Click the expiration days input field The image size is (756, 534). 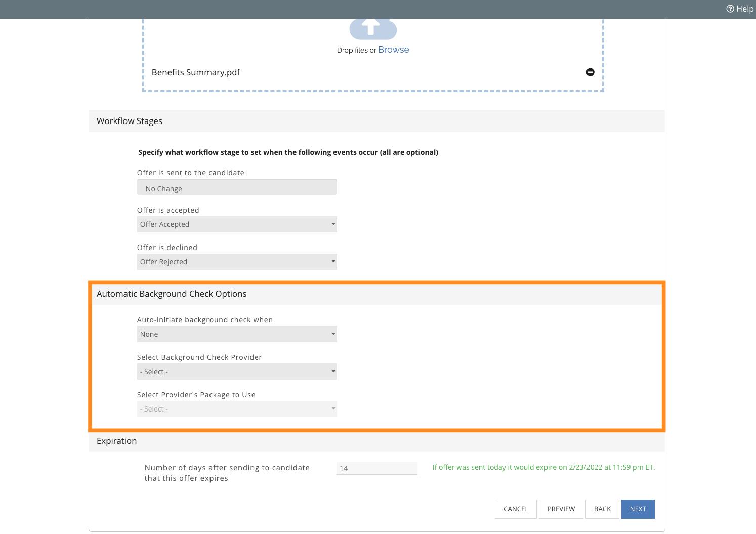pyautogui.click(x=376, y=468)
